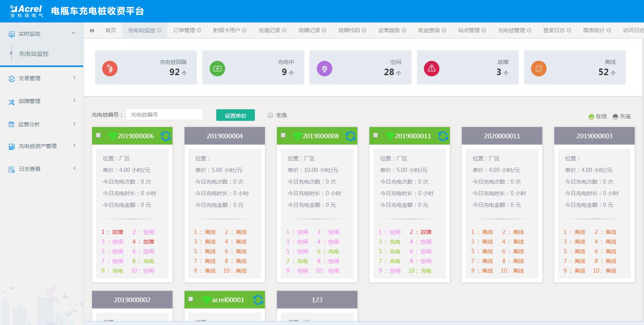The height and width of the screenshot is (325, 644).
Task: Tick checkbox for station acrel00001
Action: pos(191,299)
